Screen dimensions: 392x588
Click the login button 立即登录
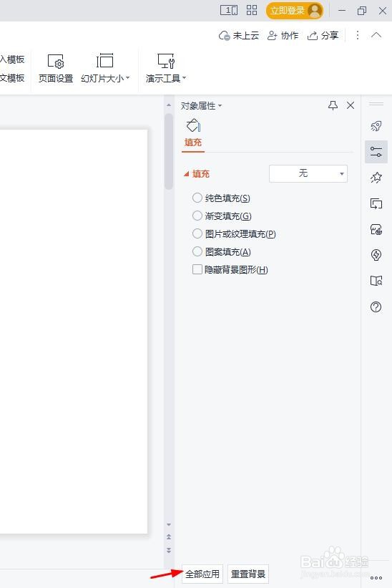click(295, 11)
